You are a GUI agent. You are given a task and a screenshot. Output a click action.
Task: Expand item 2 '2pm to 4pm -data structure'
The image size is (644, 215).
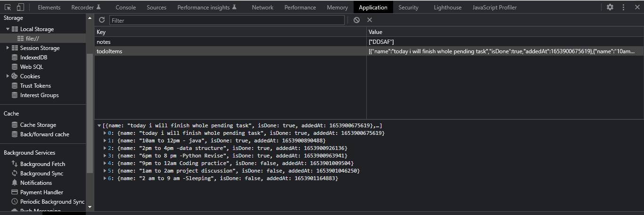105,149
